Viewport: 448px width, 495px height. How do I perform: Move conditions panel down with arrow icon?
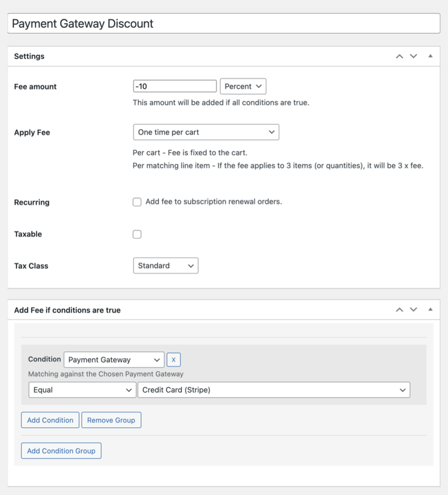coord(414,310)
